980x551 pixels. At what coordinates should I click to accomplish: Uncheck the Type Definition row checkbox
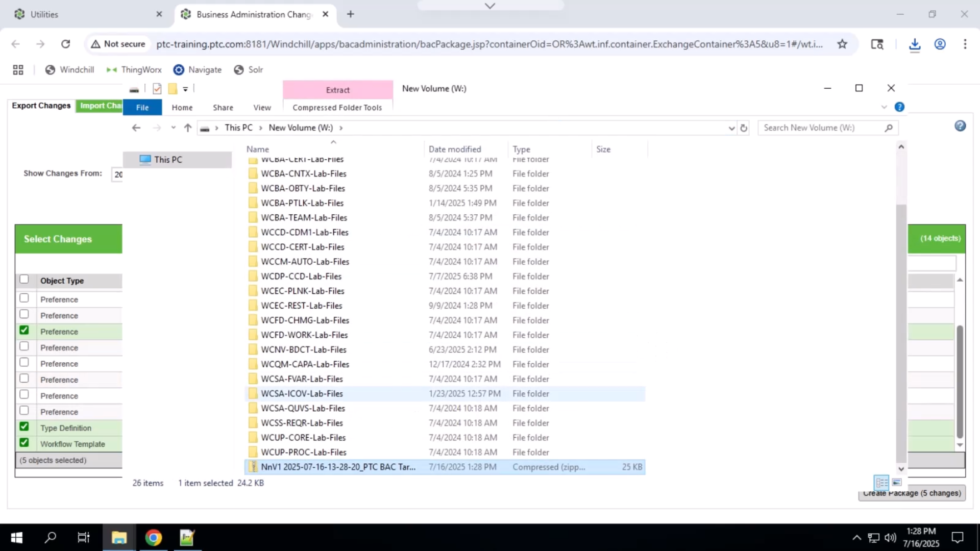tap(24, 427)
